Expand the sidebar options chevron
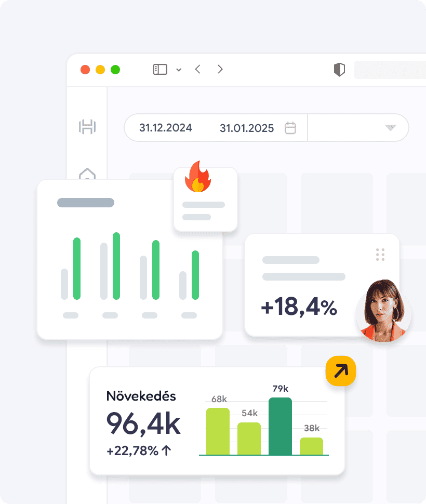This screenshot has width=426, height=504. pos(179,70)
